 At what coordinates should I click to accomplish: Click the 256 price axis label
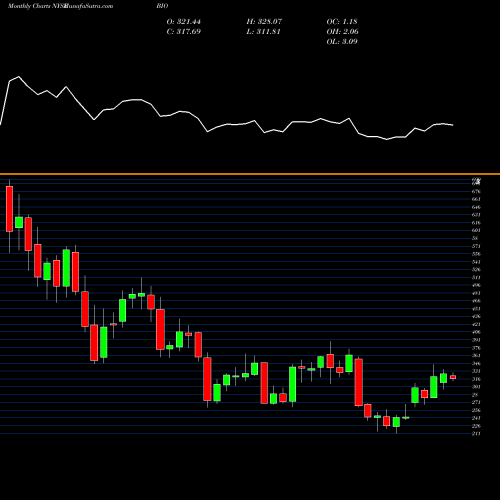(x=476, y=410)
